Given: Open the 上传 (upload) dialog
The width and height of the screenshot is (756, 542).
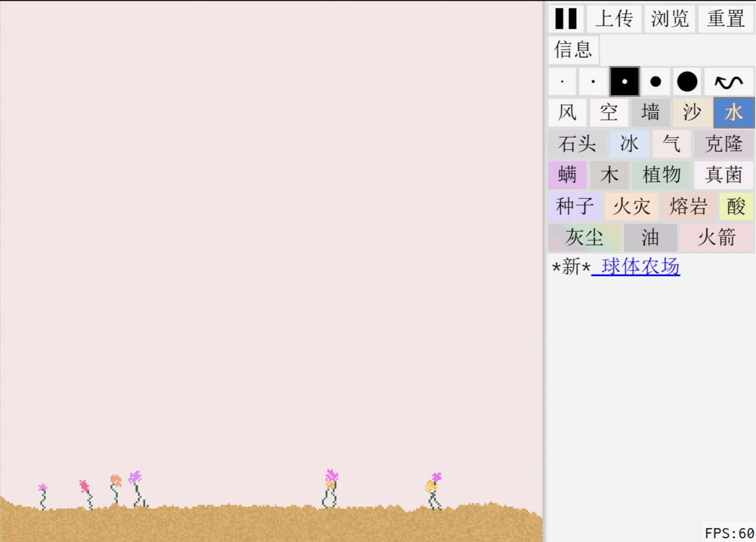Looking at the screenshot, I should pos(614,19).
